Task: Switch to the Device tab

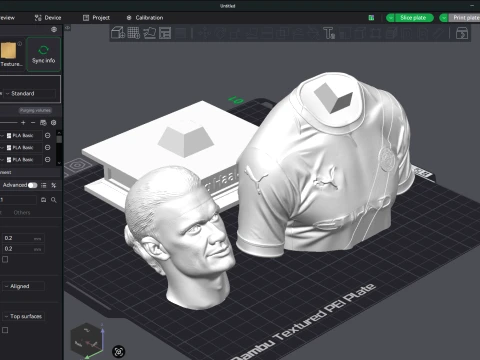Action: pyautogui.click(x=48, y=18)
